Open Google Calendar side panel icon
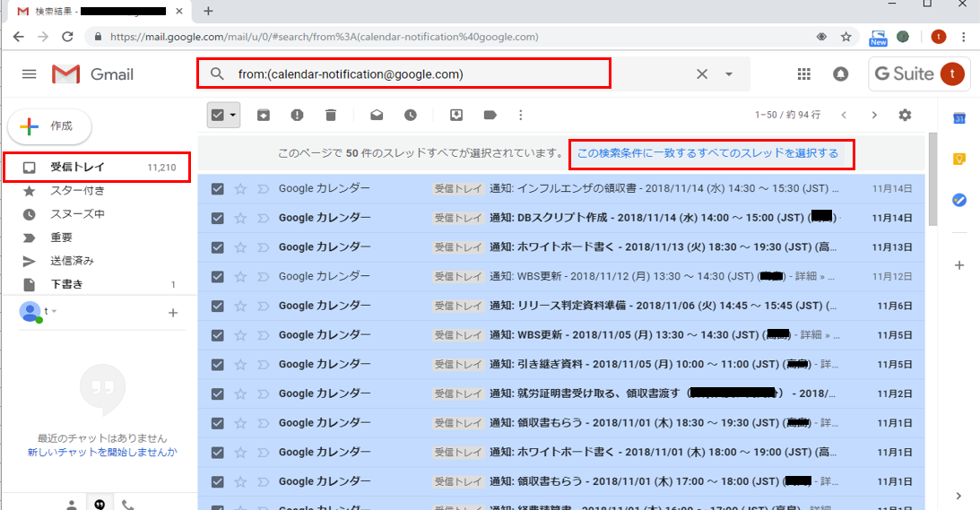Viewport: 980px width, 510px height. (958, 118)
